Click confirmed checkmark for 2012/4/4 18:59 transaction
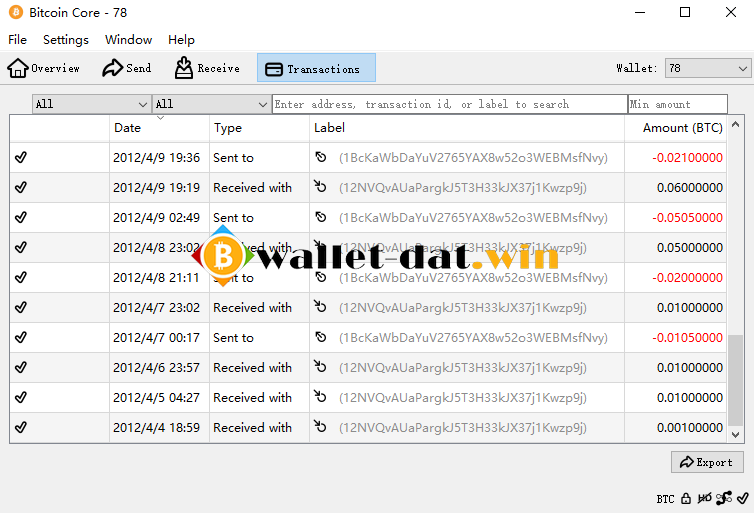This screenshot has width=754, height=513. pos(21,427)
